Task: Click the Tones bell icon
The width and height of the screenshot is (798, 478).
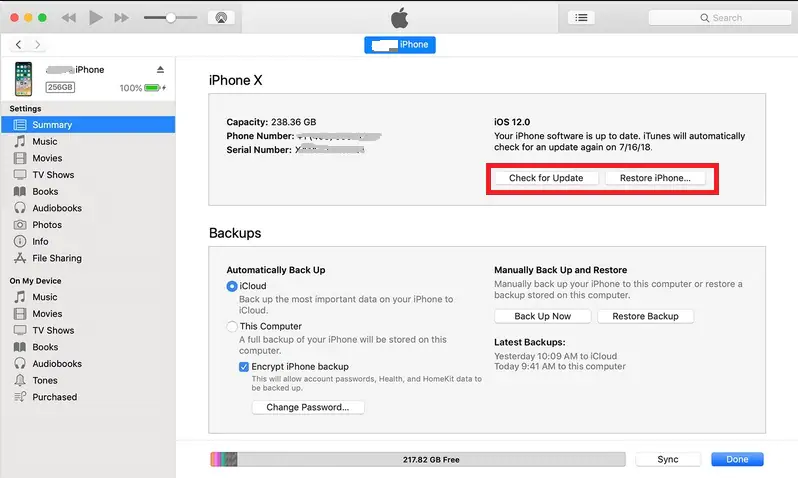Action: pos(20,380)
